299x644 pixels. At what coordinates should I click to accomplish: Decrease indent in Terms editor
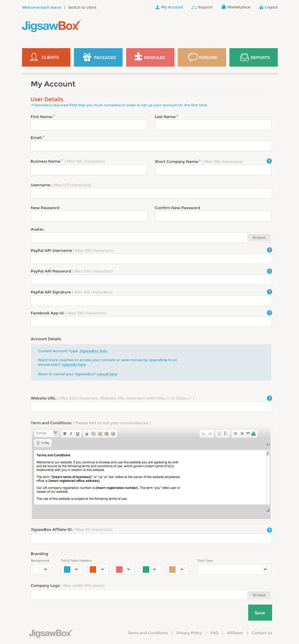235,434
